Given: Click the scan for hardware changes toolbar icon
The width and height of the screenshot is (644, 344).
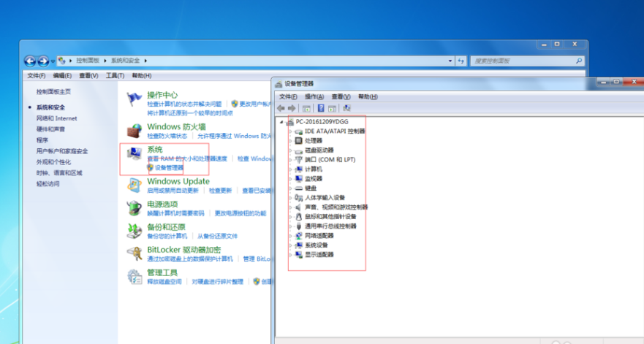Looking at the screenshot, I should [x=346, y=108].
